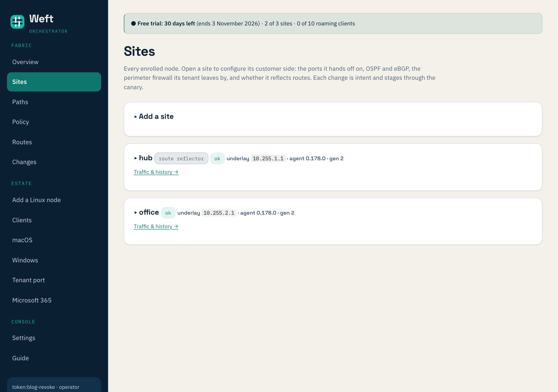
Task: Expand the office site details
Action: point(146,213)
